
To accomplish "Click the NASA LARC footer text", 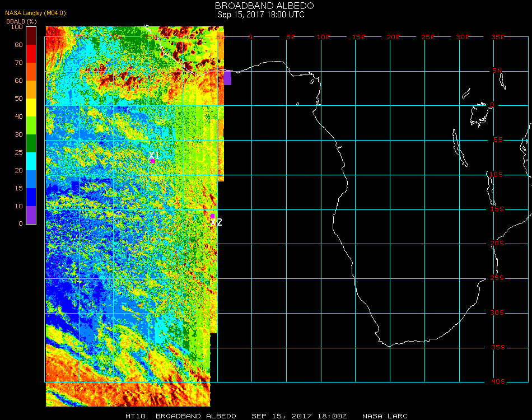I will pyautogui.click(x=385, y=416).
